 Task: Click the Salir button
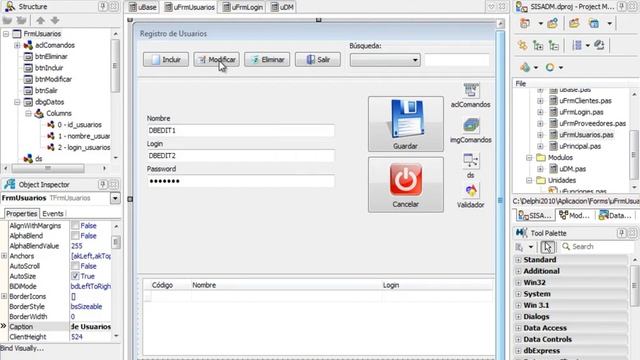(x=318, y=60)
